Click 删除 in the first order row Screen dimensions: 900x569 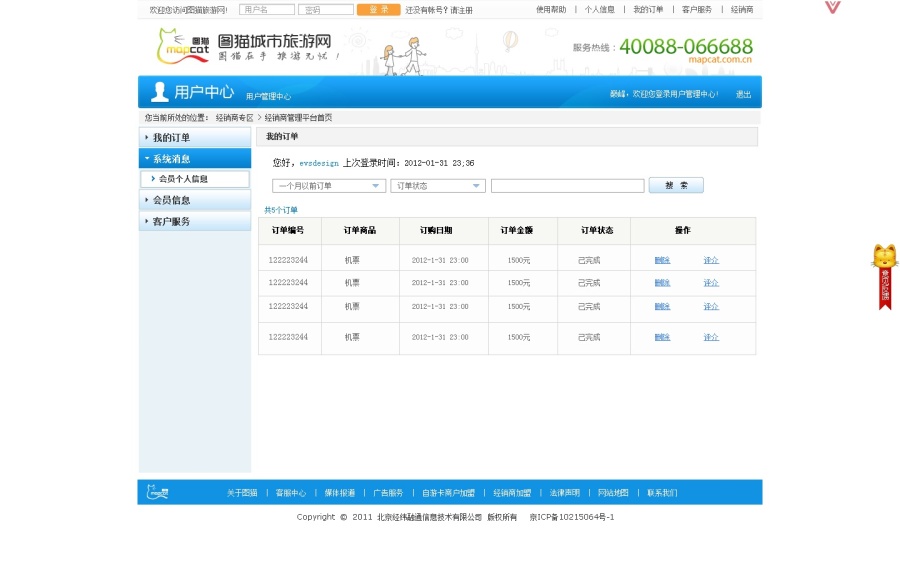coord(662,260)
